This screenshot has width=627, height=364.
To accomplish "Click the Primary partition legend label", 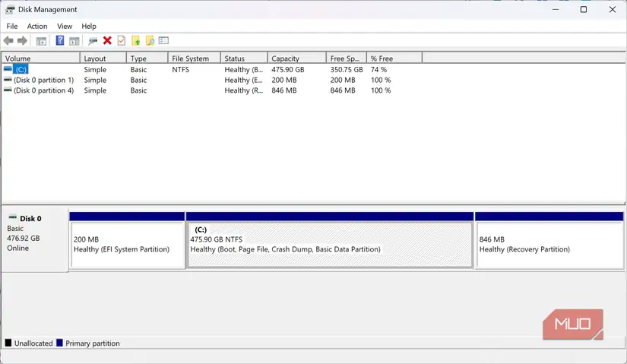I will pyautogui.click(x=93, y=343).
